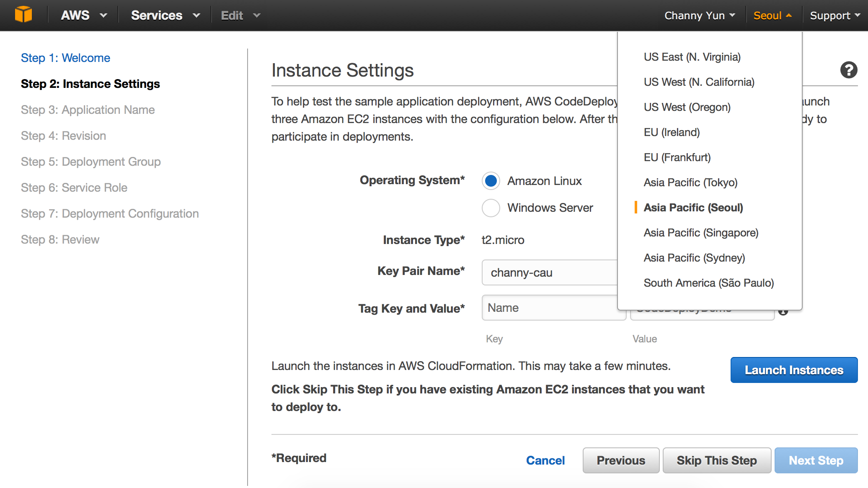Click Skip This Step button
The image size is (868, 488).
pos(716,460)
